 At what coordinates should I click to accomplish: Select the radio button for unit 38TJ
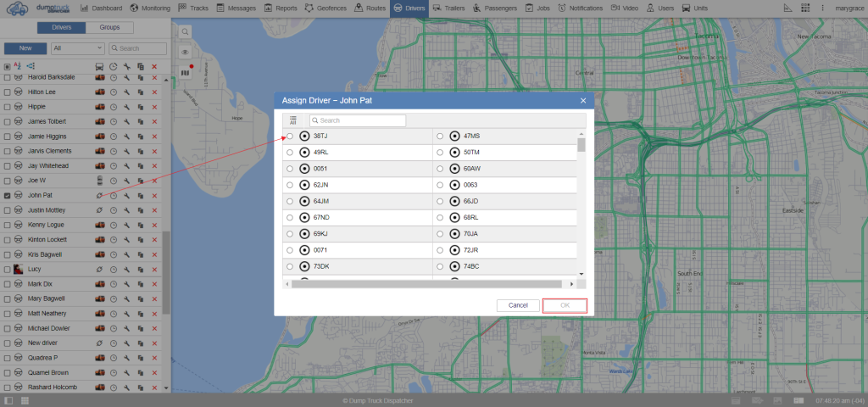[290, 136]
